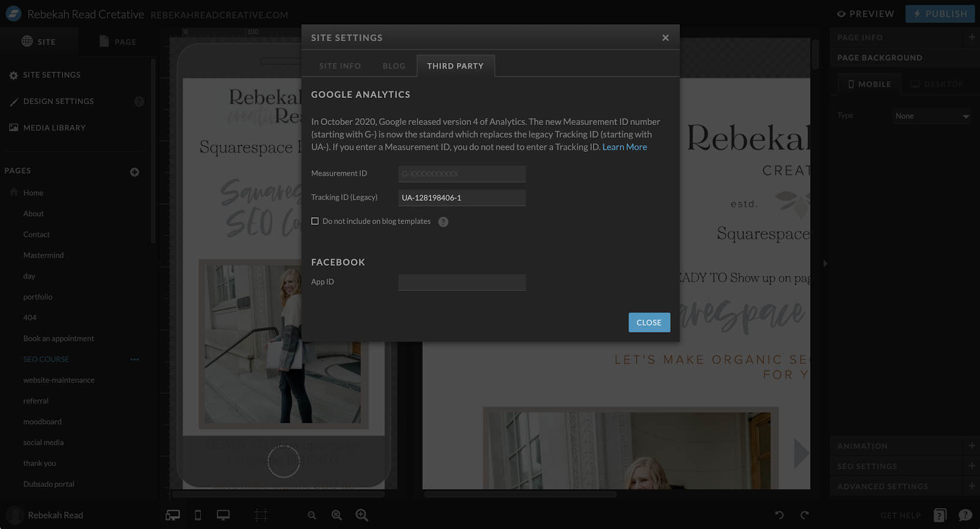The width and height of the screenshot is (980, 529).
Task: Expand the Page Info section
Action: coord(971,37)
